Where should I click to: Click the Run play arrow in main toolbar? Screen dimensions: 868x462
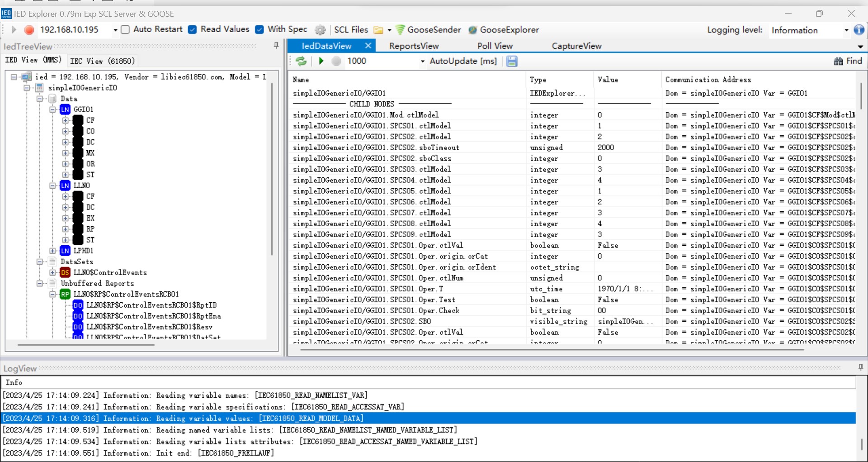click(14, 30)
